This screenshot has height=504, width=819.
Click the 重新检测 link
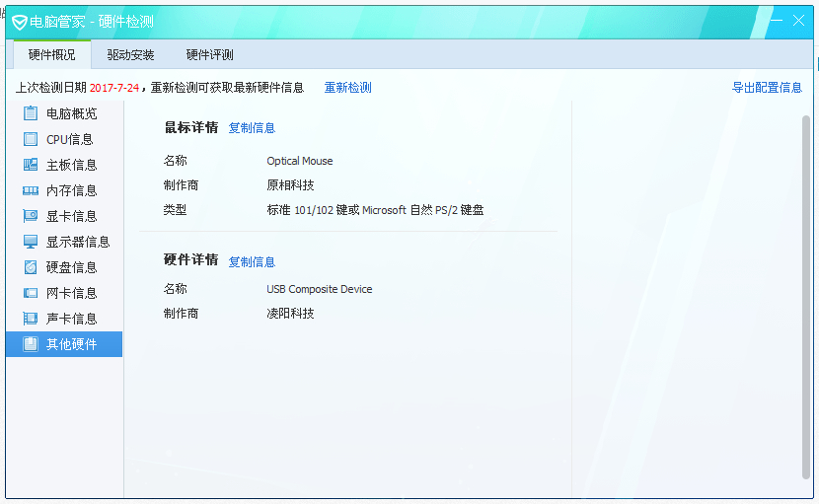(x=348, y=87)
